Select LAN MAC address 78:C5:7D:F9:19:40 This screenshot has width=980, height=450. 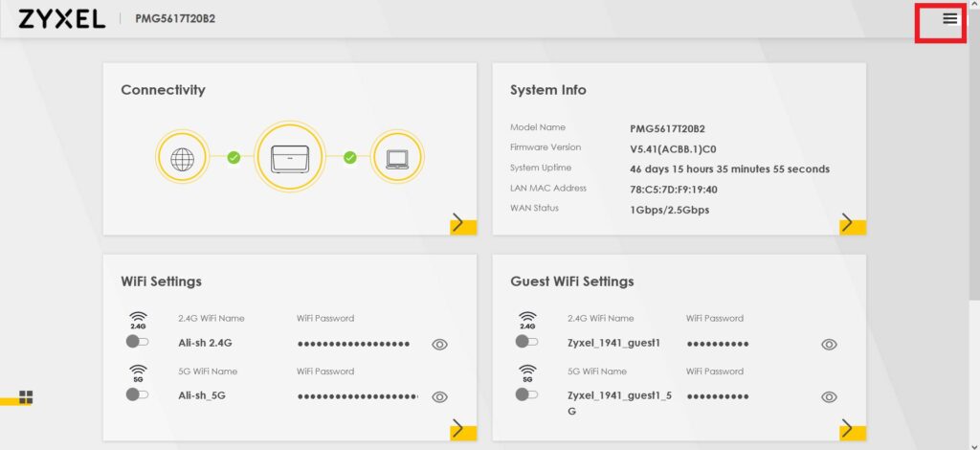tap(674, 190)
